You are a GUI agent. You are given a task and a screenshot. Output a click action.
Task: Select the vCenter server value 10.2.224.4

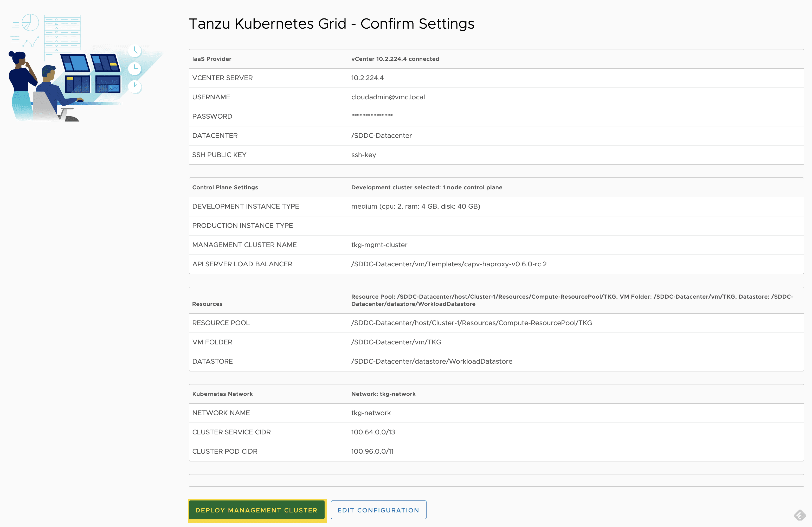point(368,78)
